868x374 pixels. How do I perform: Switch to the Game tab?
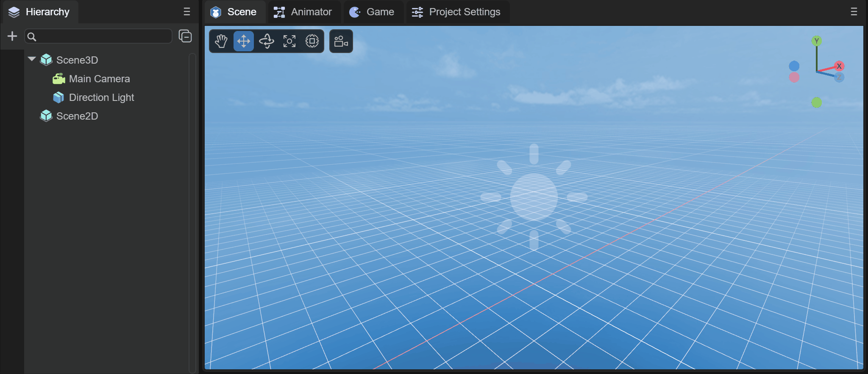(x=373, y=12)
